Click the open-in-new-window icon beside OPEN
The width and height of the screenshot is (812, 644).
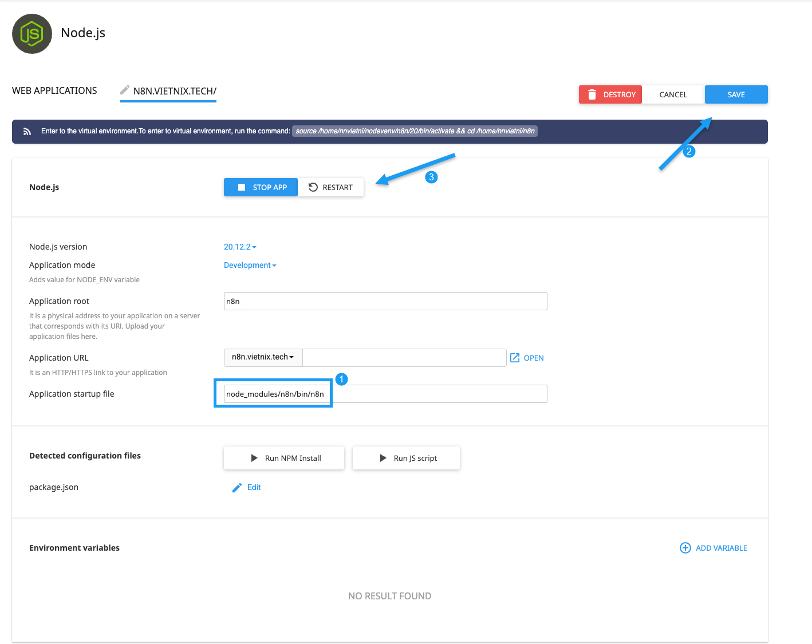(515, 358)
